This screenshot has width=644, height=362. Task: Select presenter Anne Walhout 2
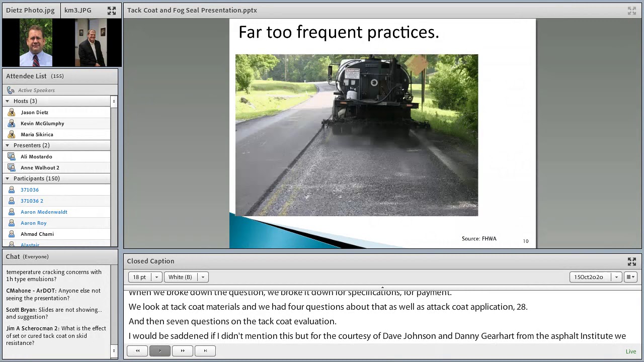click(40, 167)
